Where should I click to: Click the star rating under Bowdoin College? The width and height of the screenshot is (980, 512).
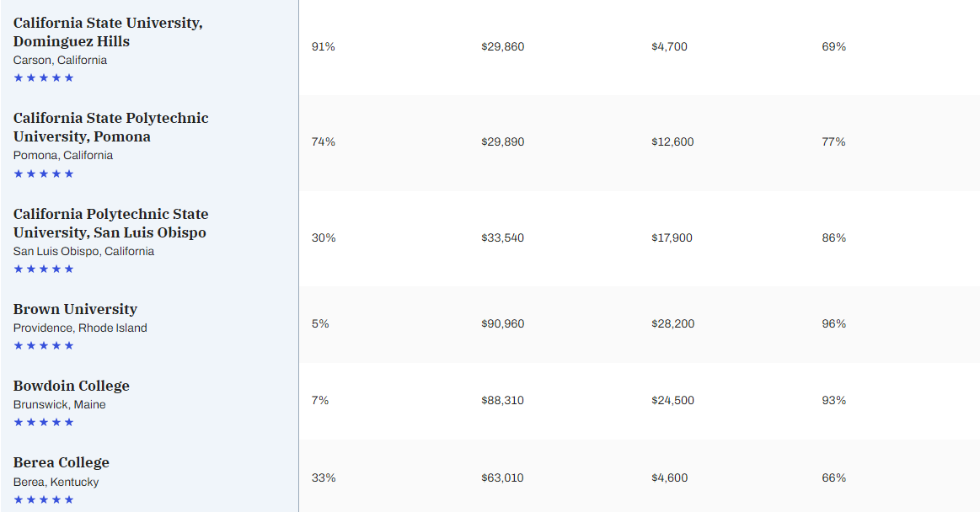click(x=44, y=423)
